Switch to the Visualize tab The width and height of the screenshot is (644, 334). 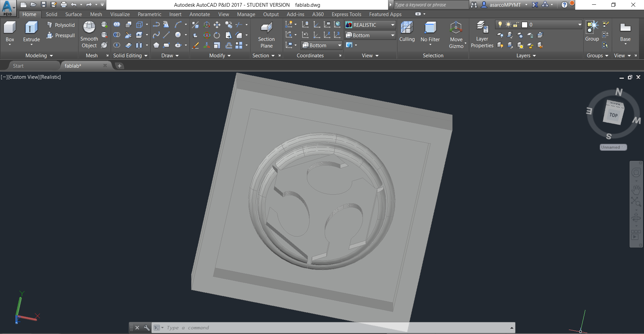point(120,14)
